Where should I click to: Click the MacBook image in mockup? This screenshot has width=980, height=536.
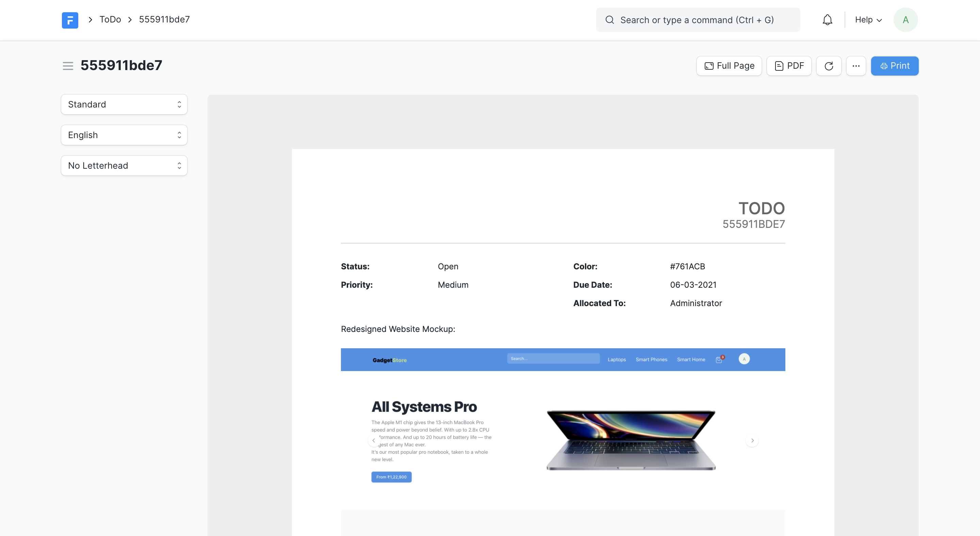pos(631,440)
